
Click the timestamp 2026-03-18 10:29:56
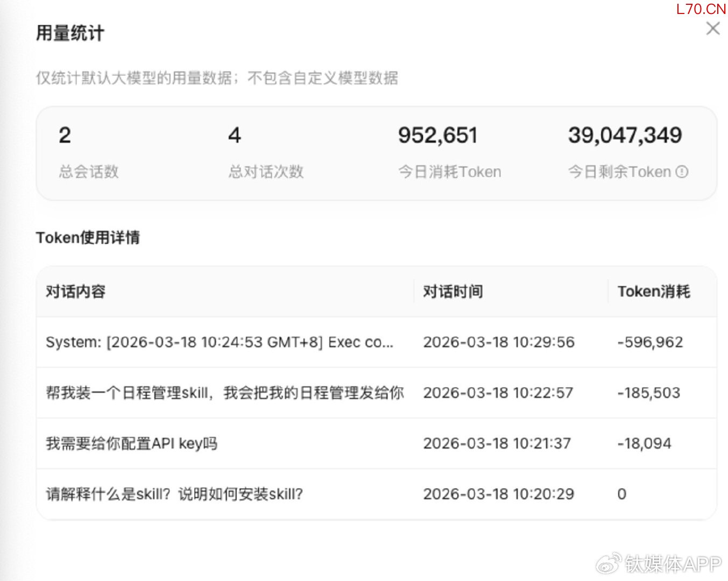coord(498,342)
